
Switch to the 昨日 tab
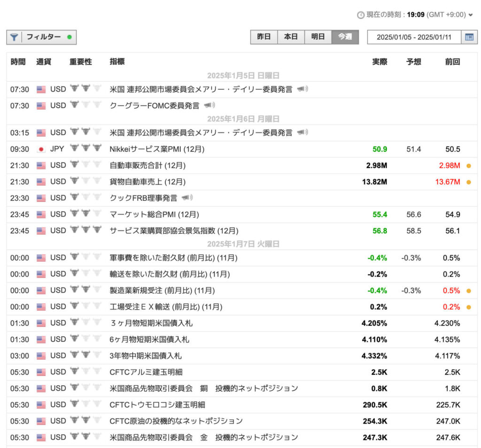pos(264,37)
